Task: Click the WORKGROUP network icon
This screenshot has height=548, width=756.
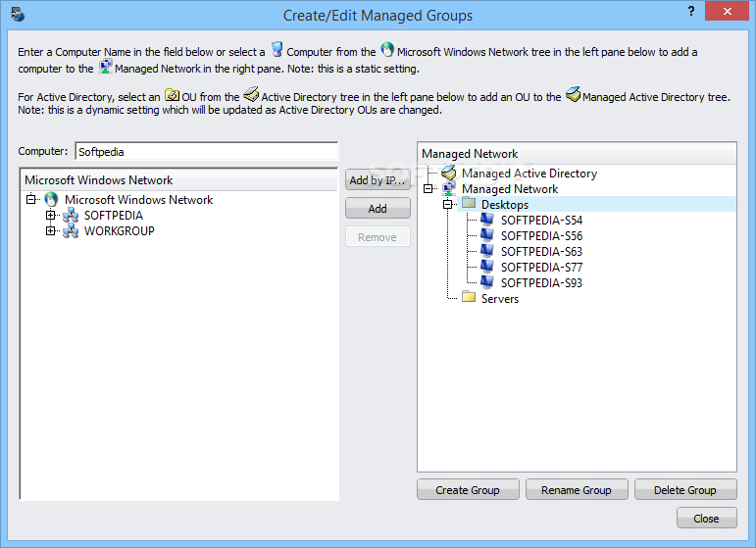Action: [x=71, y=230]
